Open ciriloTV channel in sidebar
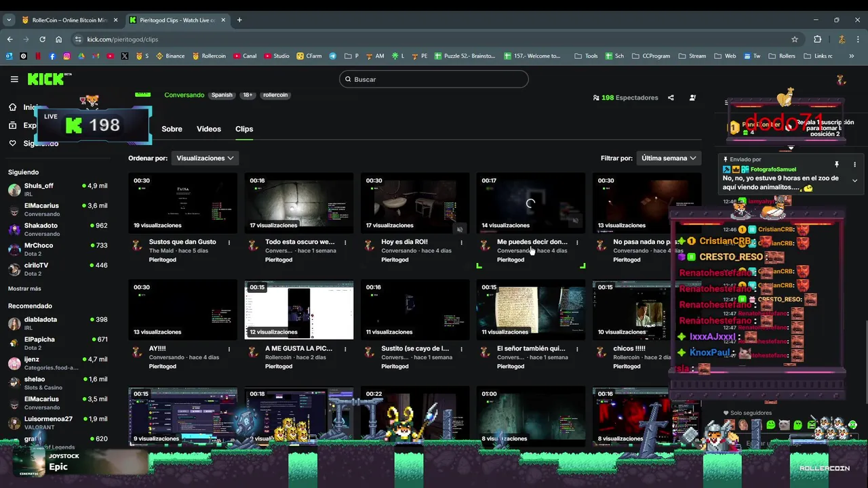The width and height of the screenshot is (868, 488). click(x=58, y=268)
